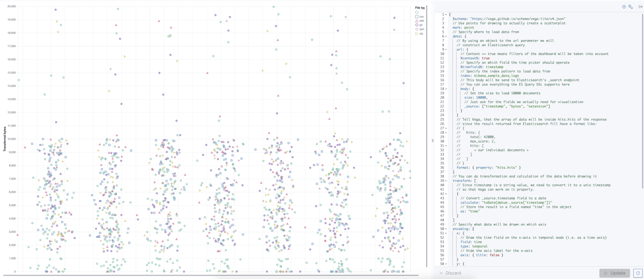Click the rpm diamond legend symbol
The height and width of the screenshot is (279, 644).
[x=417, y=29]
